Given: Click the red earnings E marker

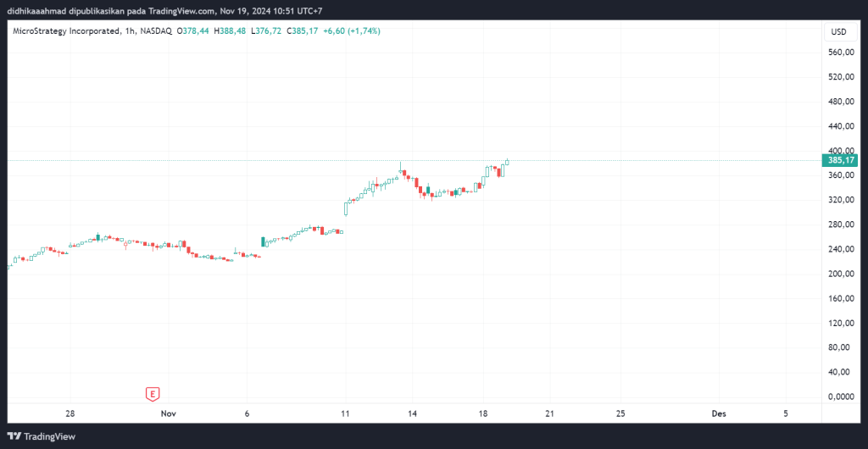Looking at the screenshot, I should click(153, 394).
